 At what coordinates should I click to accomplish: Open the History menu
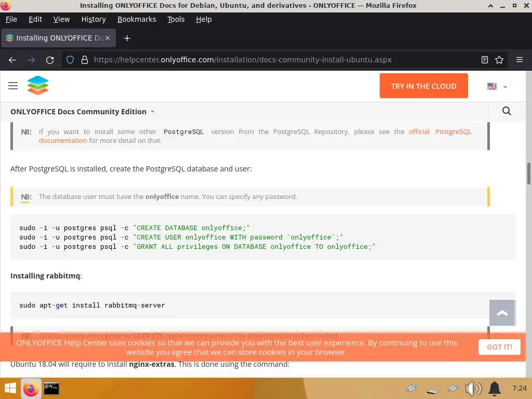94,19
